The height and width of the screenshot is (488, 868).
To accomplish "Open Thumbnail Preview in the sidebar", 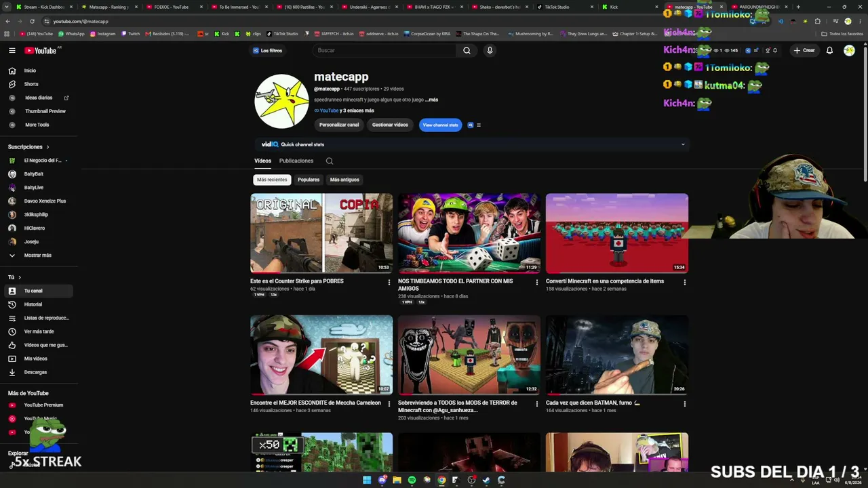I will (x=38, y=111).
